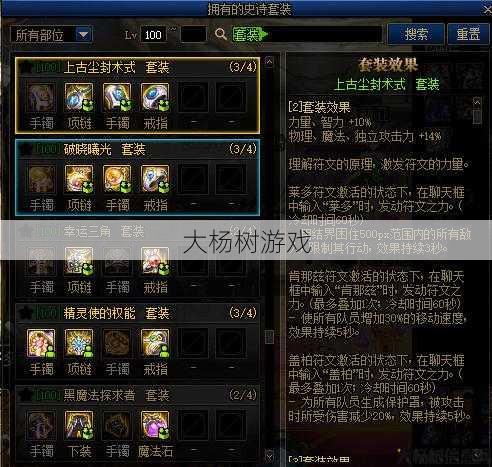Click the 下装 icon in 黑魔法探求者 set
The height and width of the screenshot is (467, 492).
79,425
